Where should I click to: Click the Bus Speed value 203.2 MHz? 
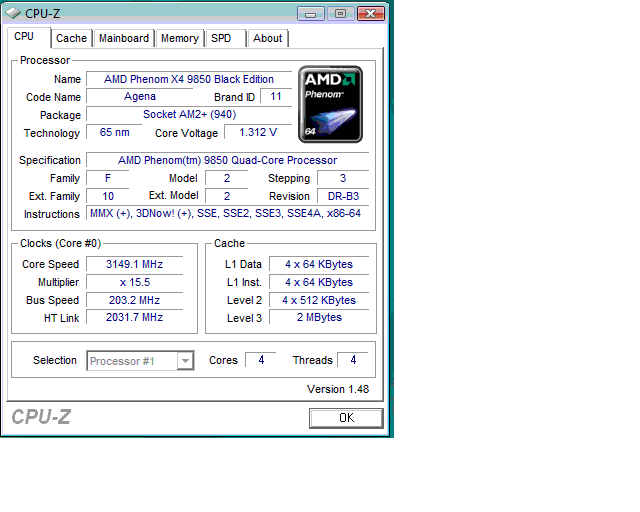134,300
